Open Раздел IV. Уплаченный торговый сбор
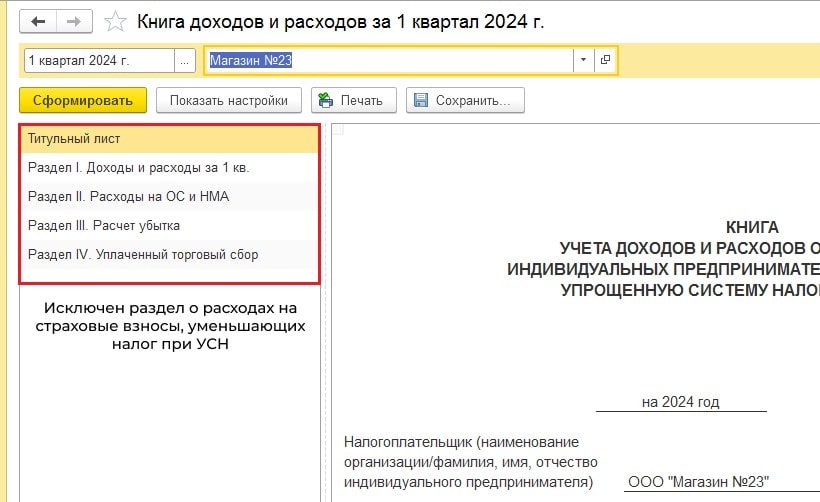This screenshot has height=502, width=820. click(168, 255)
